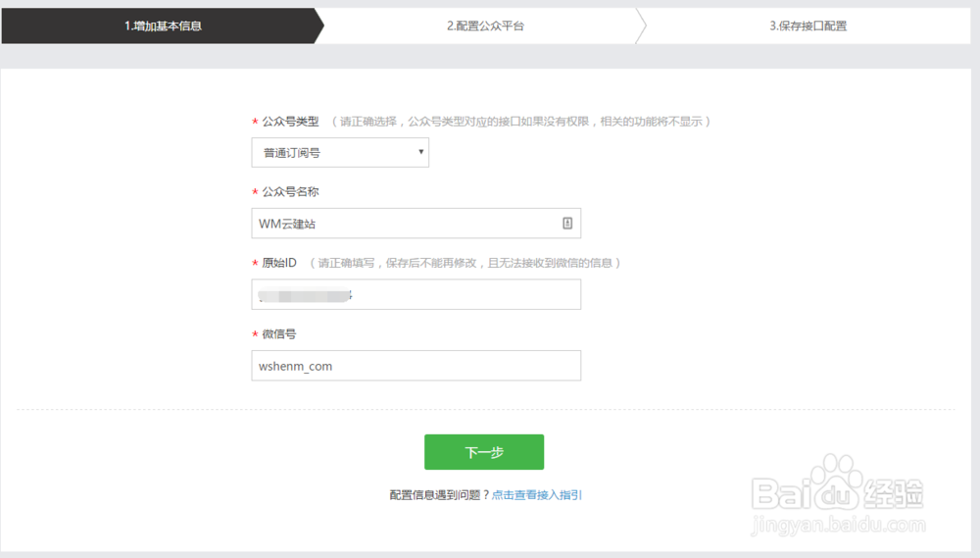Click the text 配置信息遇到问题？
Viewport: 980px width, 558px height.
tap(440, 495)
